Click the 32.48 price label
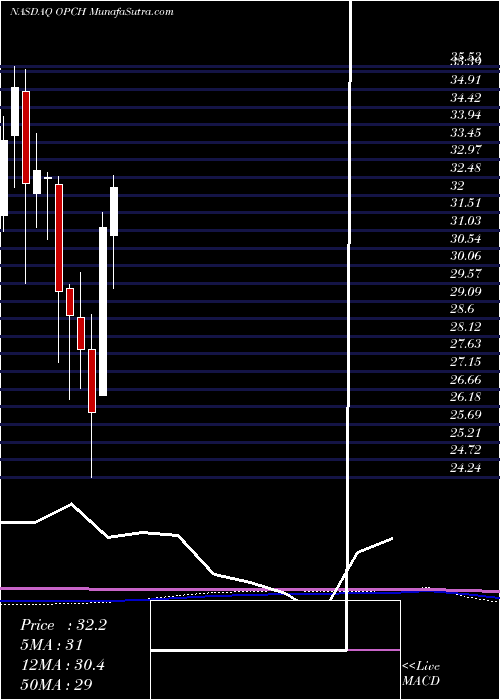Image resolution: width=500 pixels, height=700 pixels. coord(466,168)
